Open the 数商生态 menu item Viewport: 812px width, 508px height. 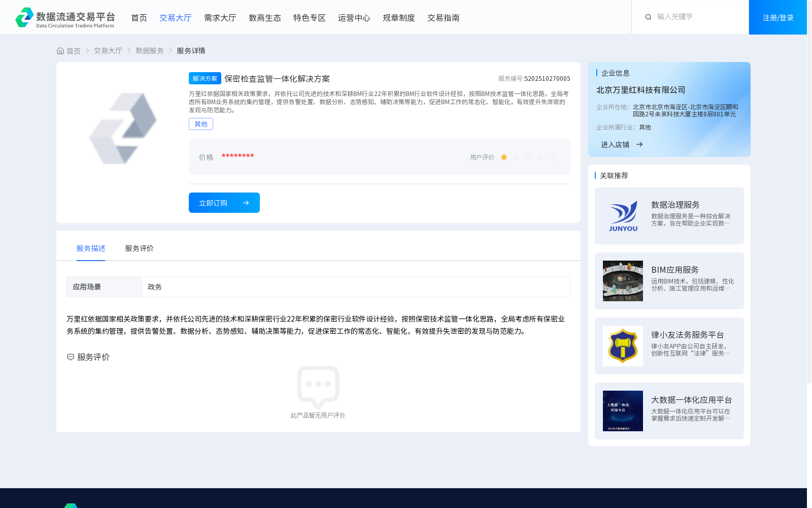point(265,18)
